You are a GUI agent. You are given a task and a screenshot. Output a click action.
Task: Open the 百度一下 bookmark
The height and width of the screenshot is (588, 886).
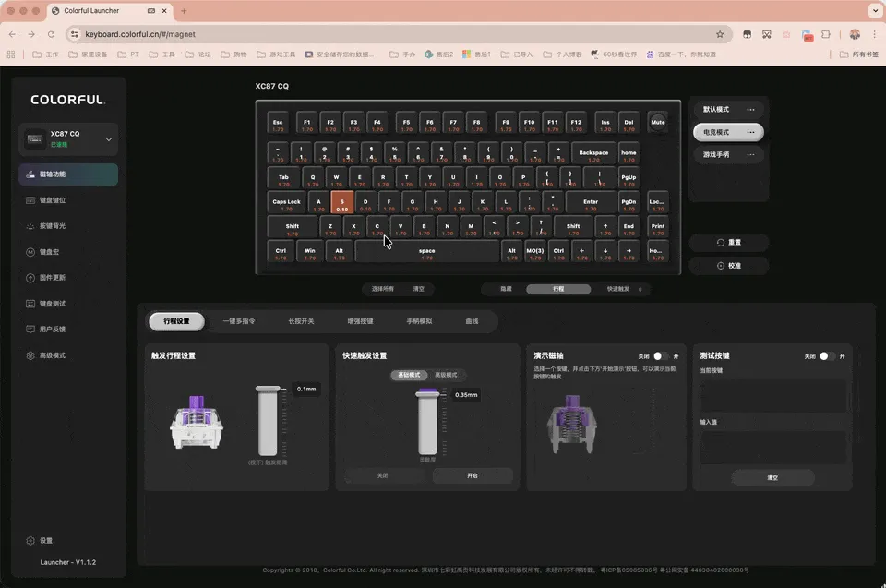pos(681,54)
